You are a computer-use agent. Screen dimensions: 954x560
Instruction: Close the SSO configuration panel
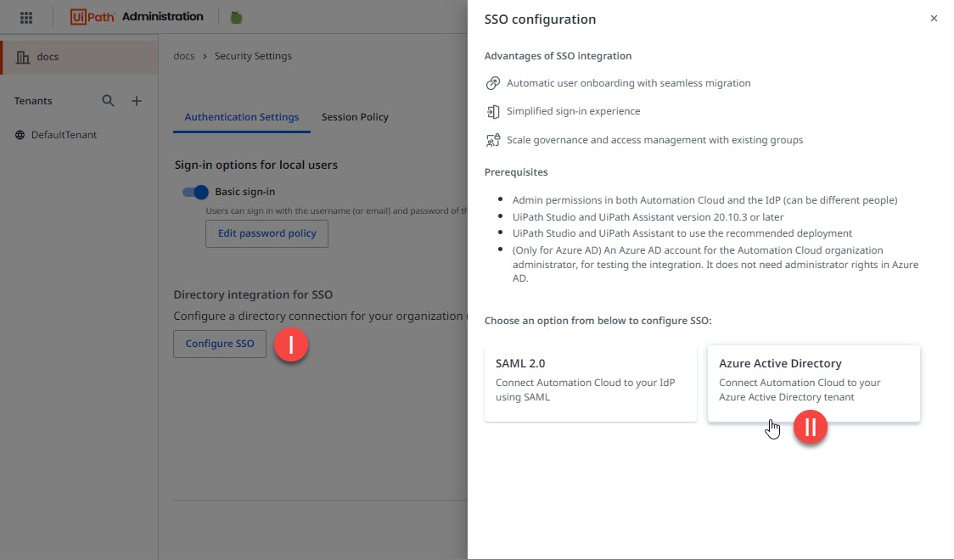point(934,18)
